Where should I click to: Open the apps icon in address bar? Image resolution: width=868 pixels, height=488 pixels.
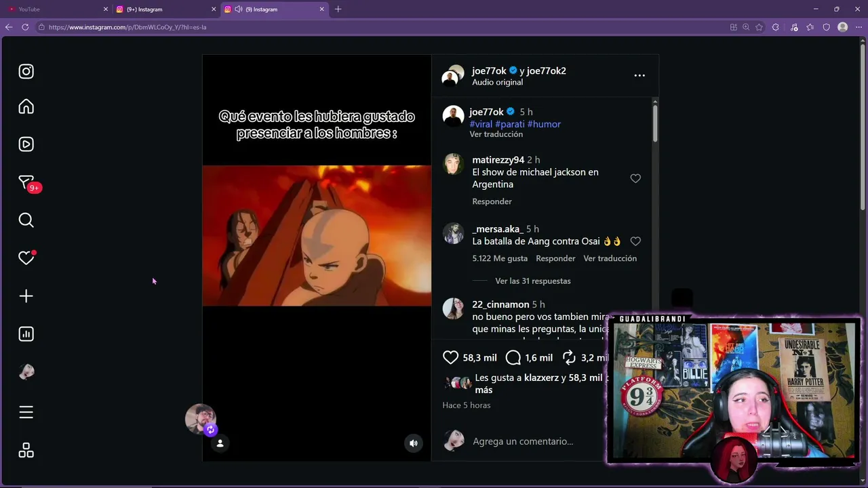(733, 27)
